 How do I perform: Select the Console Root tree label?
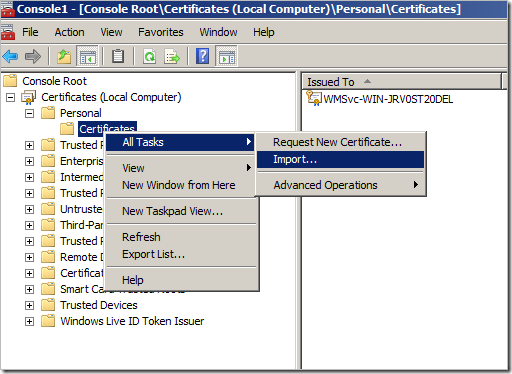(x=54, y=81)
